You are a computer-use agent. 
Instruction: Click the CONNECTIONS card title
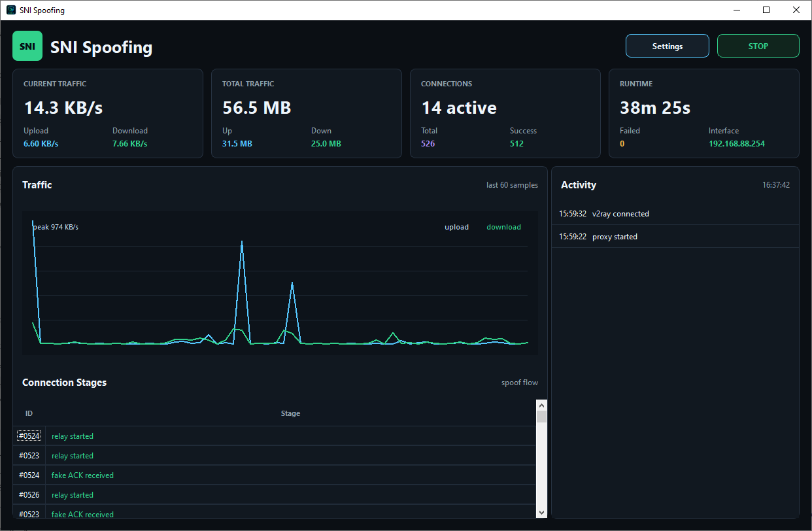pos(447,84)
